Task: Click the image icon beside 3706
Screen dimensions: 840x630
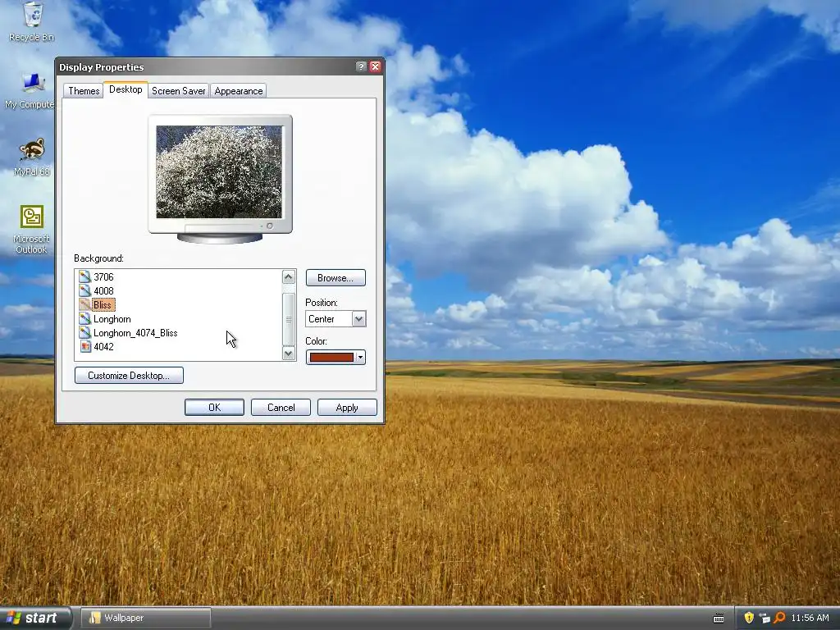Action: point(84,276)
